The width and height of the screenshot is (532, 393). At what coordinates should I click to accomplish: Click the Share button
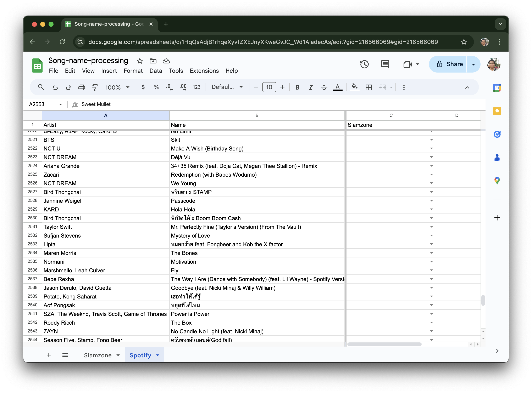tap(448, 64)
